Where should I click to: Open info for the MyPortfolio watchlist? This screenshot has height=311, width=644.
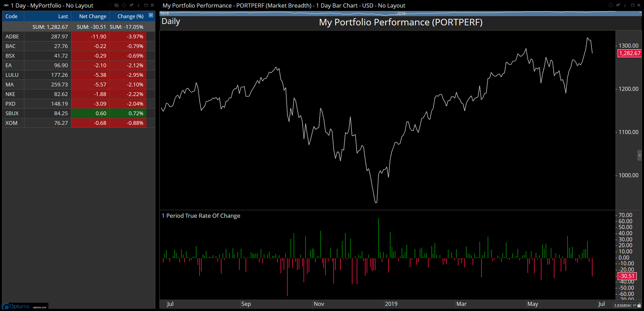(x=139, y=5)
